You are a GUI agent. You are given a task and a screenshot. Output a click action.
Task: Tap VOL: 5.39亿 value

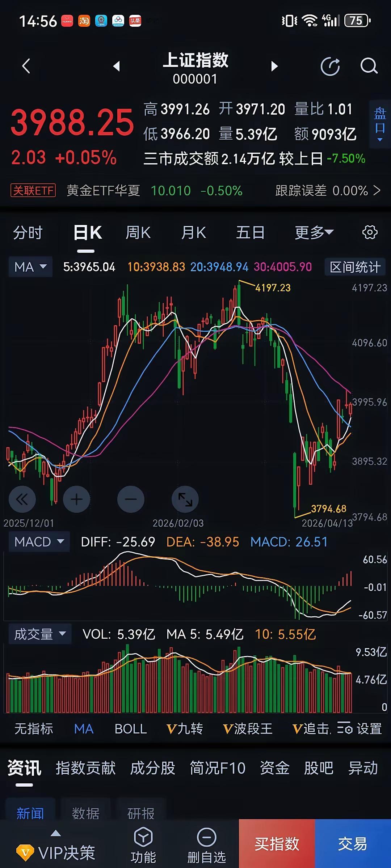tap(119, 634)
